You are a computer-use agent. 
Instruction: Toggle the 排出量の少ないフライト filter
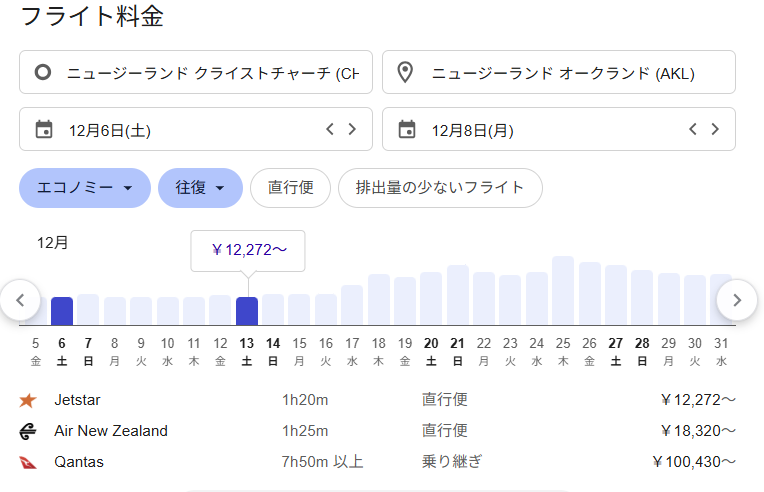click(x=440, y=188)
